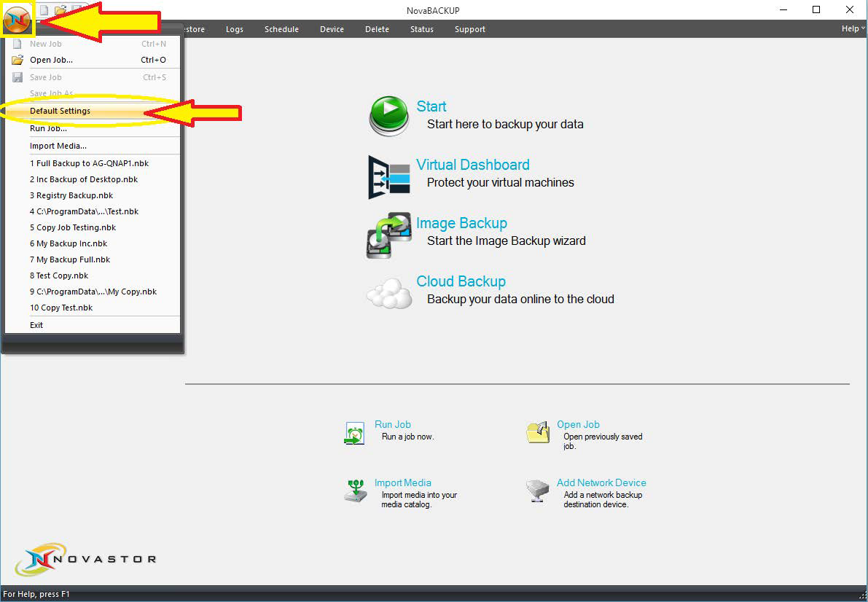Click the 'Run a job now.' description
Viewport: 868px width, 602px height.
coord(408,437)
